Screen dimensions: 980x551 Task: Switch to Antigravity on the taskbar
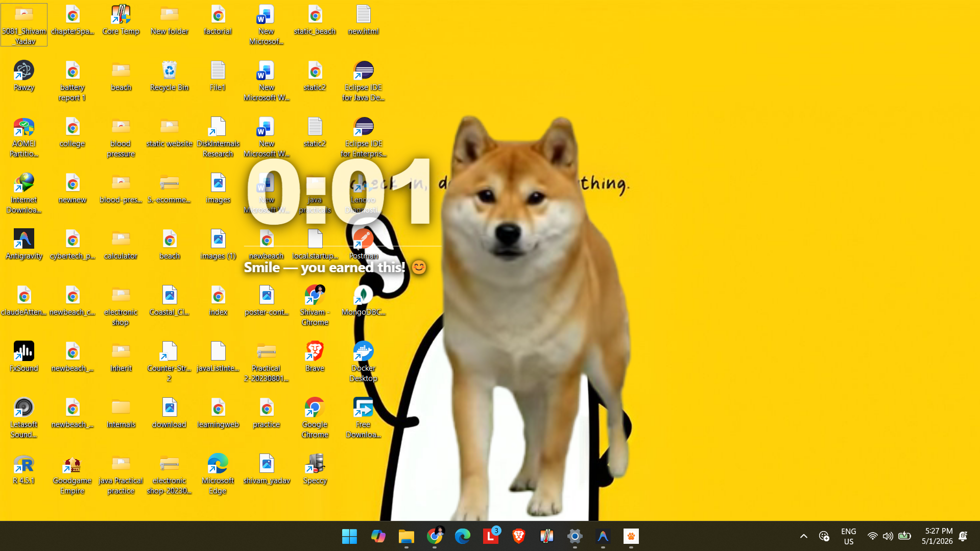tap(603, 536)
